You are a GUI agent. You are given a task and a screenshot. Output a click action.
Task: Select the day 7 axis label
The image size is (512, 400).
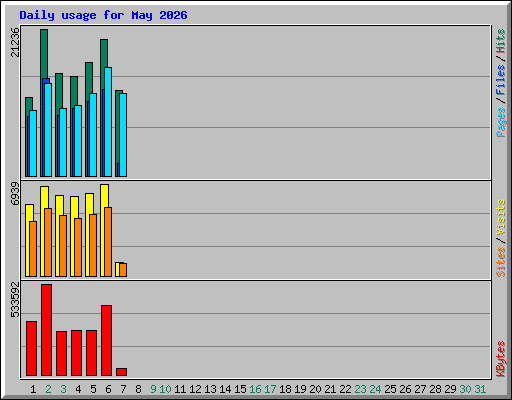click(123, 389)
